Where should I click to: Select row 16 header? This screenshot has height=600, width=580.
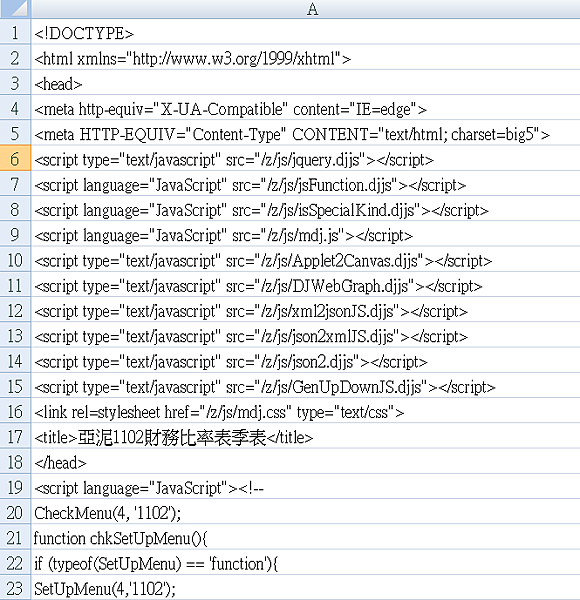(x=15, y=411)
